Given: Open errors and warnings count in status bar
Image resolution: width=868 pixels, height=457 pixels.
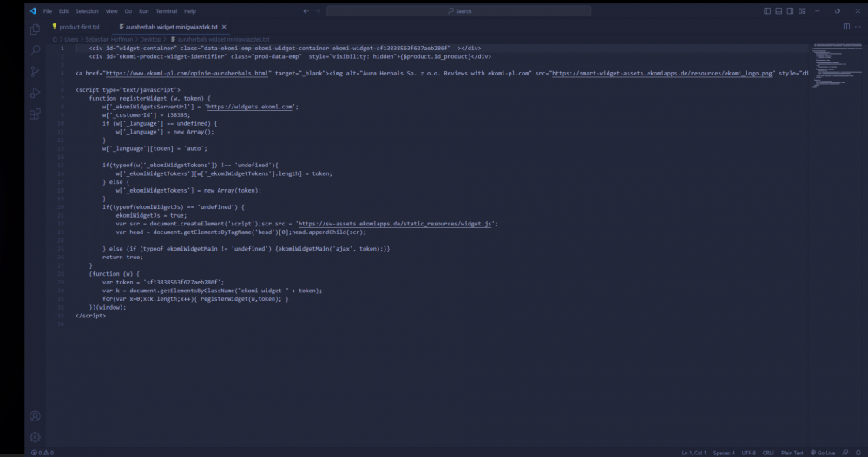Looking at the screenshot, I should pos(43,453).
